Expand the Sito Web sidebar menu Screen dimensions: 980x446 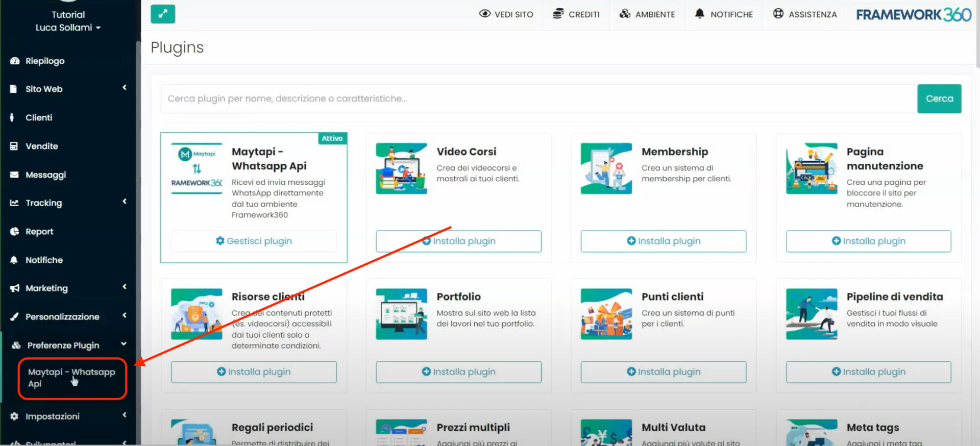click(125, 88)
